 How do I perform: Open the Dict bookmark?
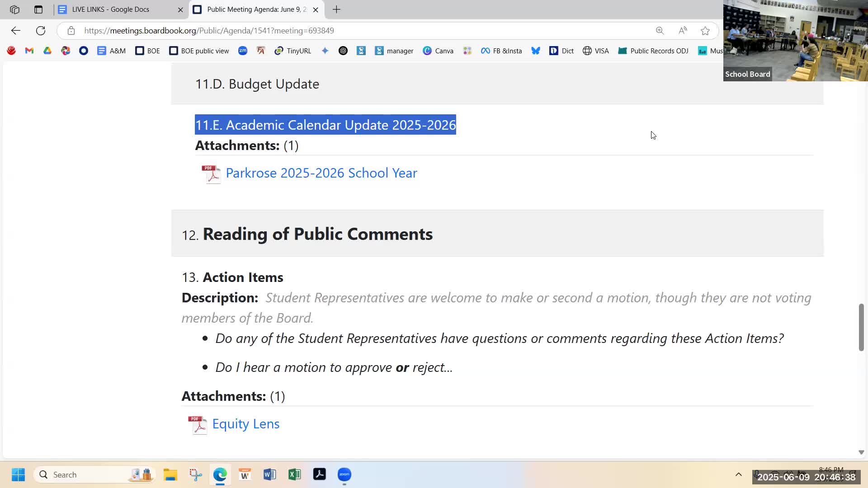(561, 51)
